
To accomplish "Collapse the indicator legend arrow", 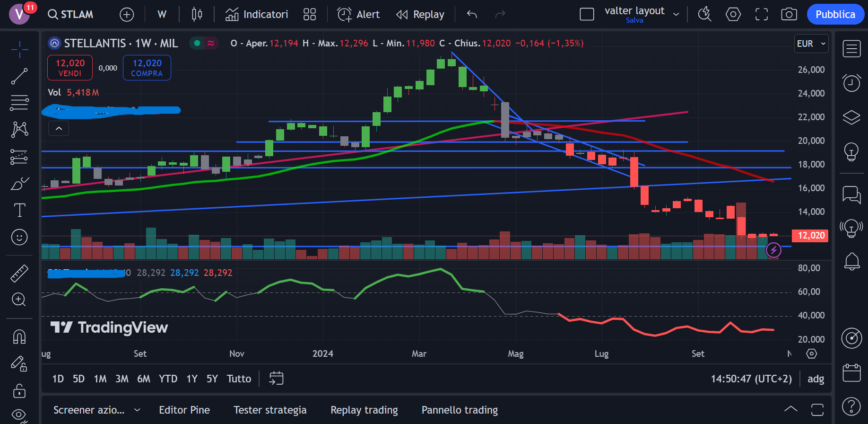I will tap(59, 128).
